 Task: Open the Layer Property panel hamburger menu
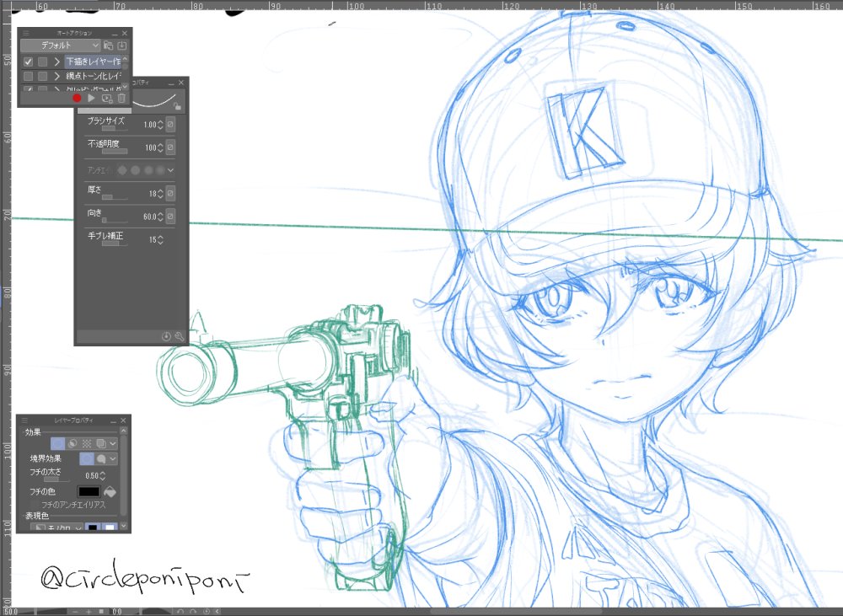coord(24,420)
